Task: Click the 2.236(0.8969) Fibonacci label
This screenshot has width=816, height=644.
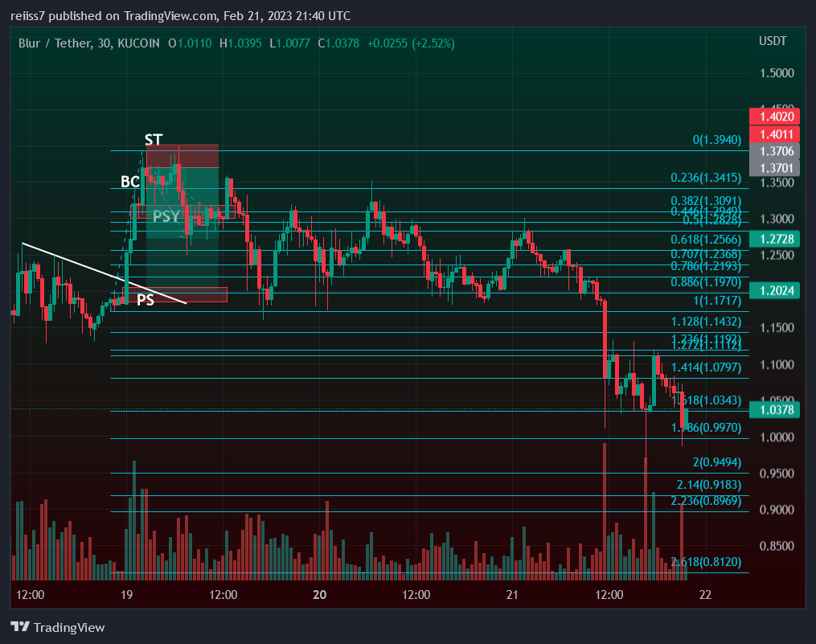Action: coord(706,501)
